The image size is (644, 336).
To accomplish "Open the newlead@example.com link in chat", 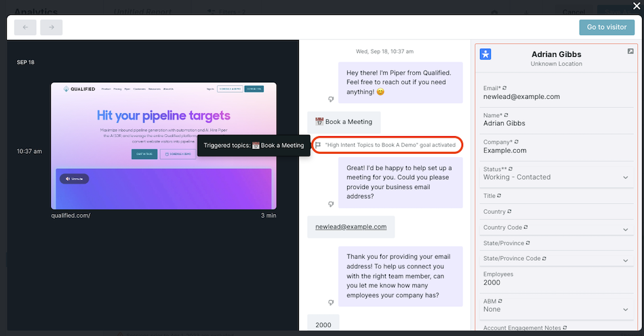I will pos(350,227).
